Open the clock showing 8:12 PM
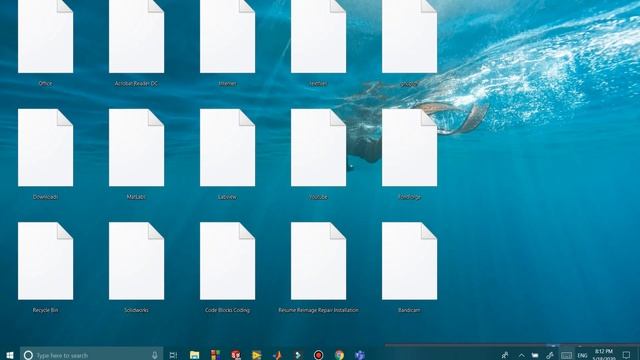640x360 pixels. pyautogui.click(x=604, y=355)
